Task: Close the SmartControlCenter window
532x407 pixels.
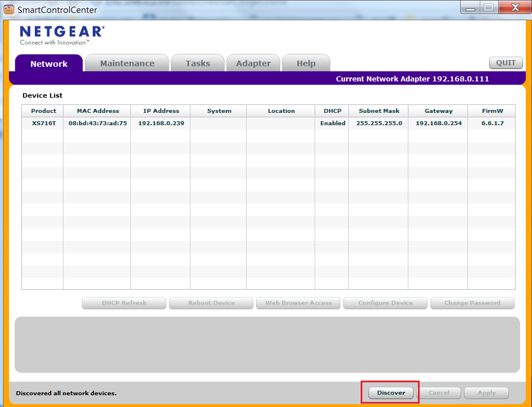Action: [x=515, y=7]
